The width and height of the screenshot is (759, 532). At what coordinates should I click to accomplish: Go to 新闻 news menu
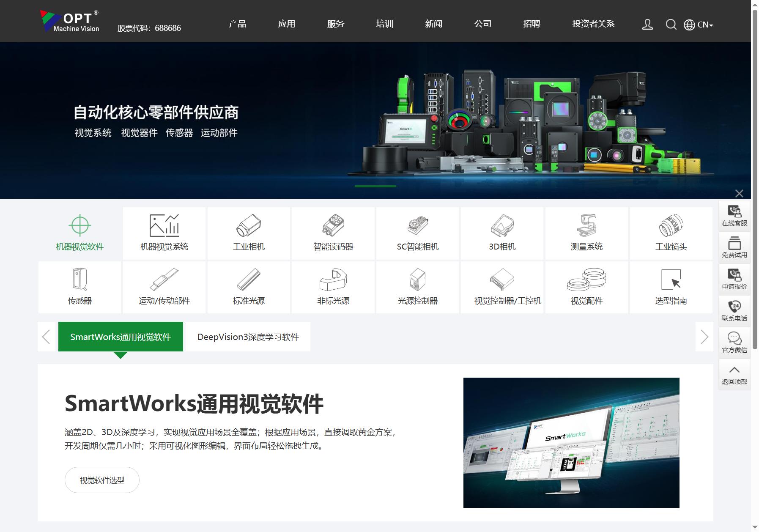(x=434, y=24)
